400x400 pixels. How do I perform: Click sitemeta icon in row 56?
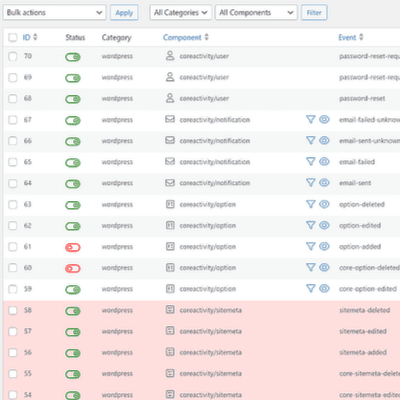(170, 352)
